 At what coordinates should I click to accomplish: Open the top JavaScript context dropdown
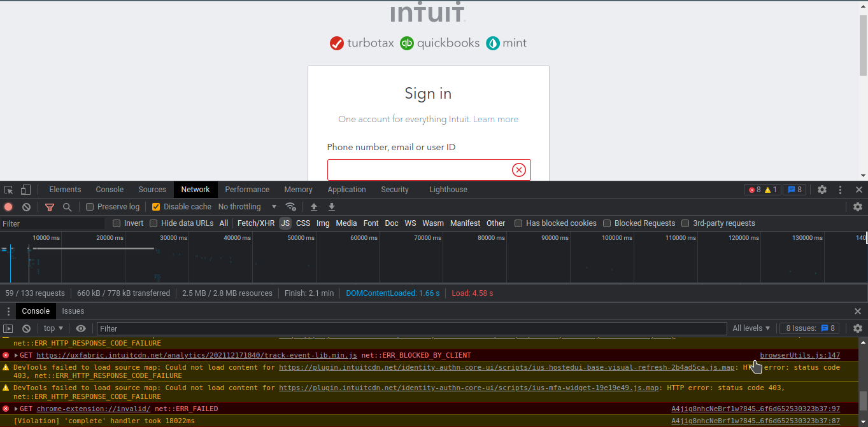[x=53, y=328]
